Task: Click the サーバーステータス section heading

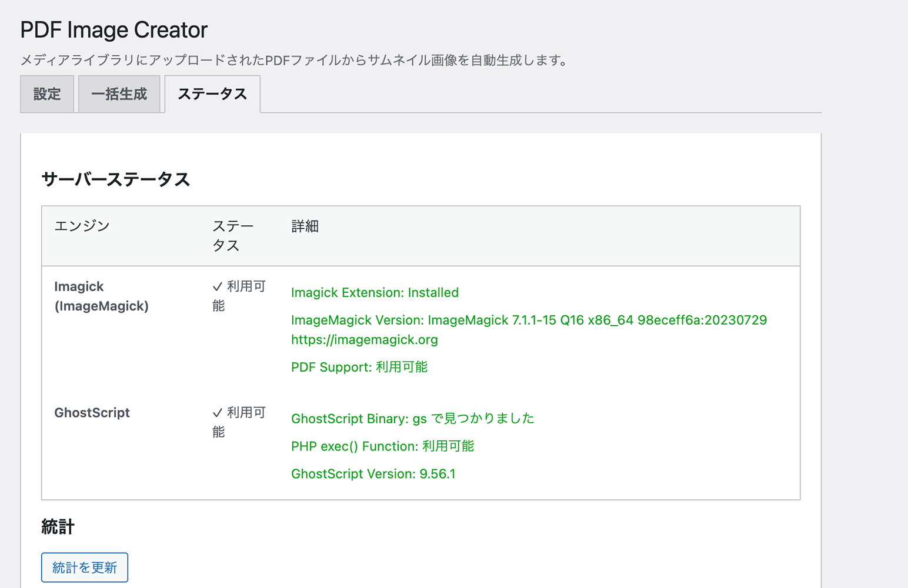Action: point(115,179)
